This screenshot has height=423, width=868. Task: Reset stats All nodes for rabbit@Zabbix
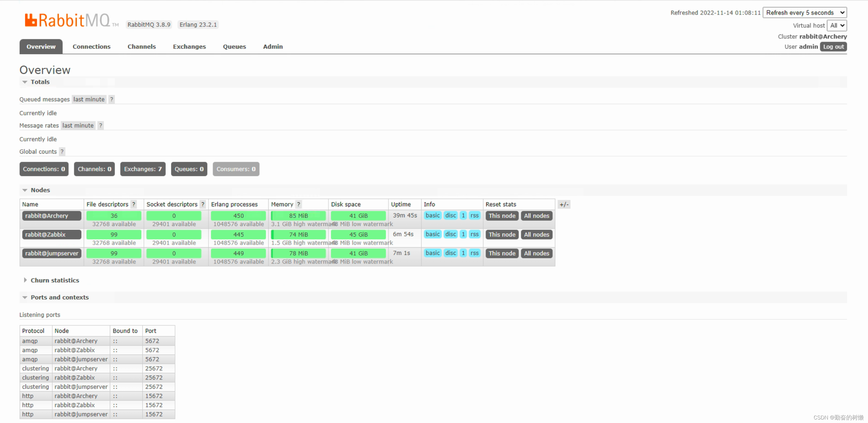(x=536, y=234)
